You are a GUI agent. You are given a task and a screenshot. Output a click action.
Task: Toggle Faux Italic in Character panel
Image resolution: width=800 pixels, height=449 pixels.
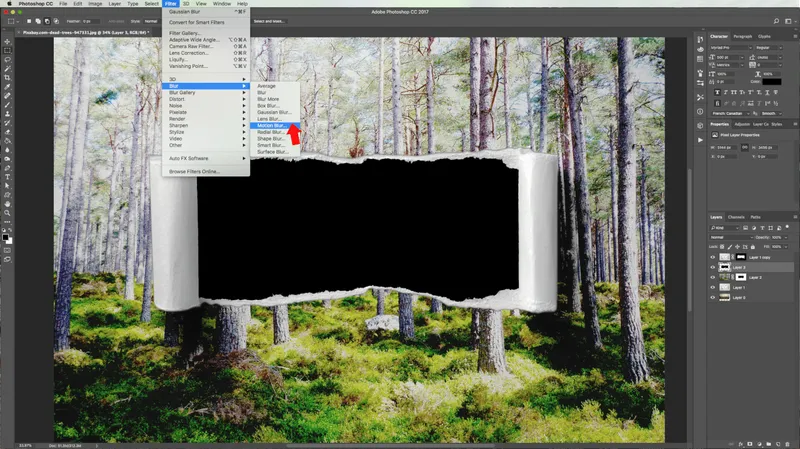726,92
